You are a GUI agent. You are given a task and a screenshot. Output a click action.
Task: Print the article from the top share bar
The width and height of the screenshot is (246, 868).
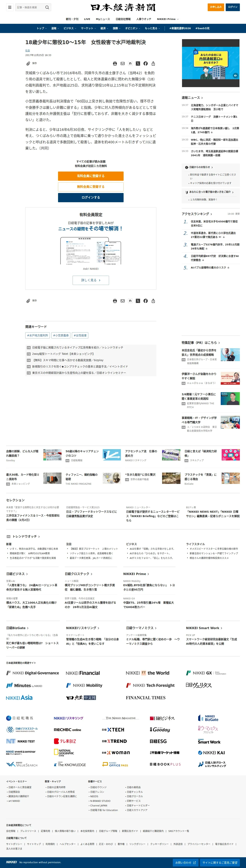[x=115, y=63]
